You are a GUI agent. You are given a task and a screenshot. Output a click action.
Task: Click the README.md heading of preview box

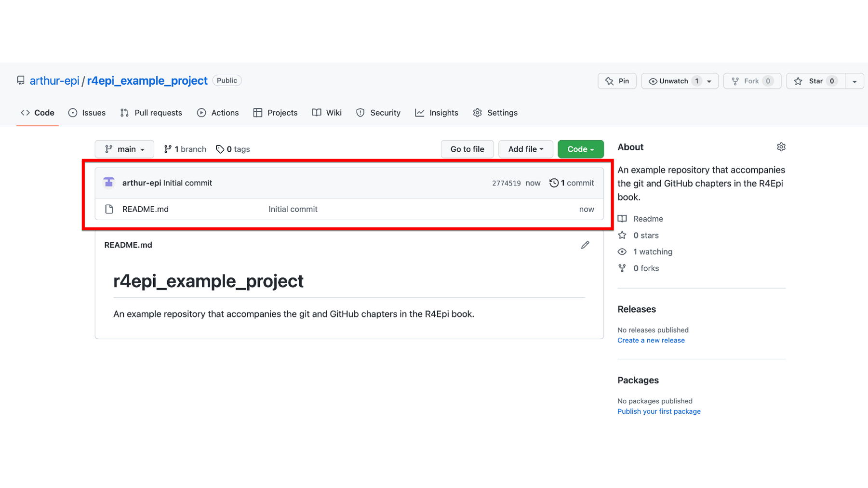click(128, 245)
